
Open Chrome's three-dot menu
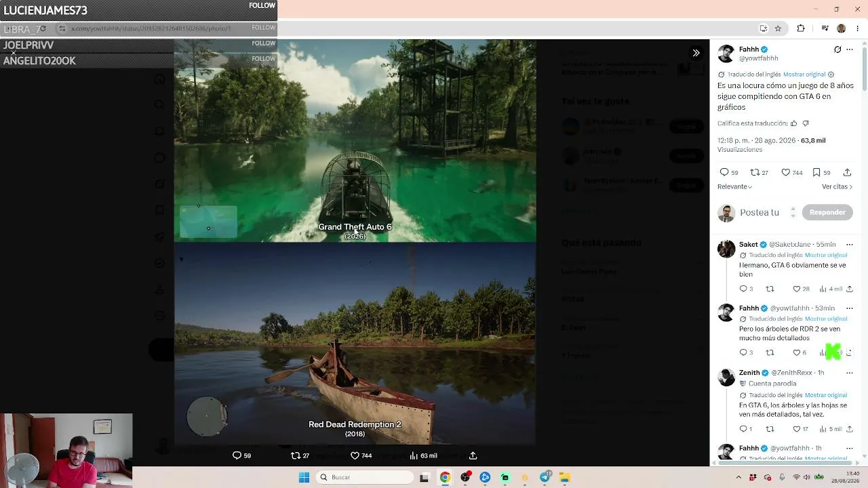tap(858, 28)
